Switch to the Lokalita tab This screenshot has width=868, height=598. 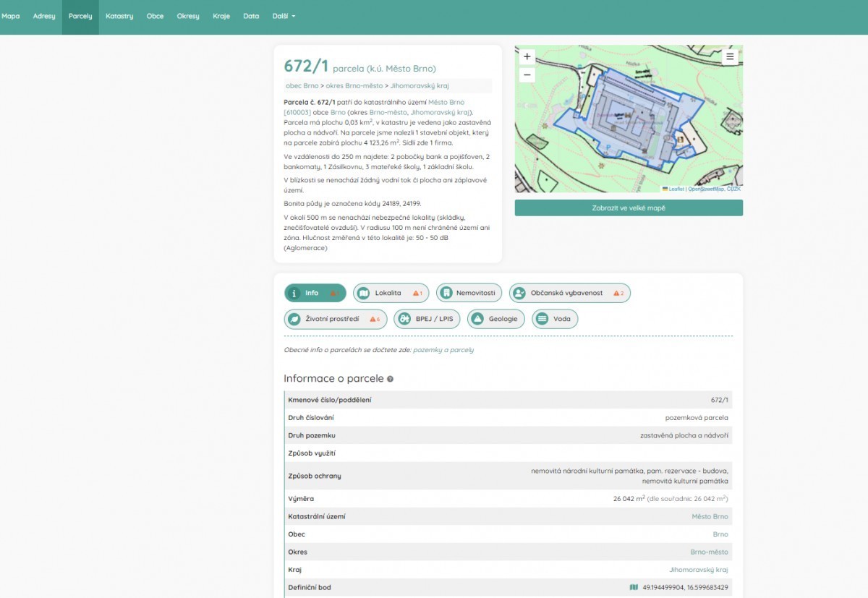coord(391,293)
